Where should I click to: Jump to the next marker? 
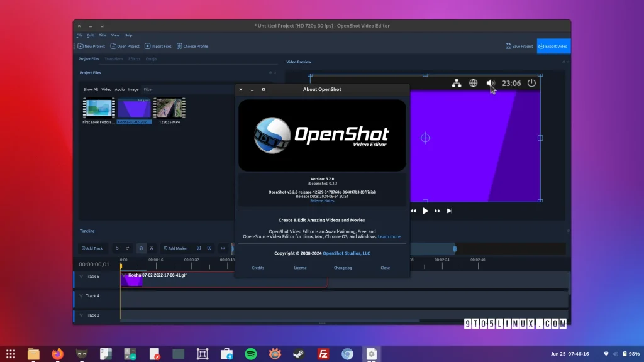tap(209, 248)
